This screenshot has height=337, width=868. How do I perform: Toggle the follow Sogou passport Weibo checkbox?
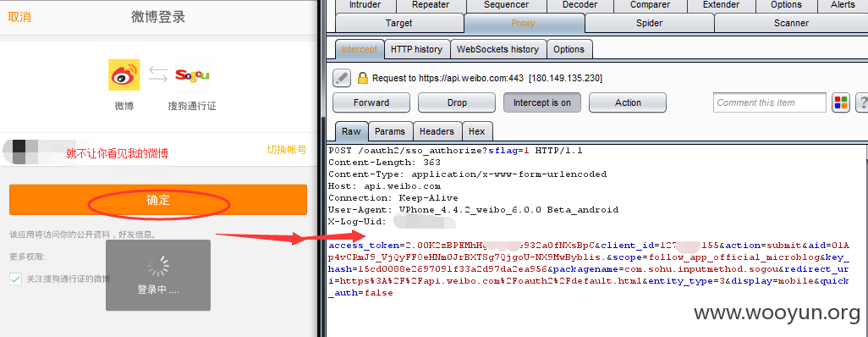coord(15,279)
